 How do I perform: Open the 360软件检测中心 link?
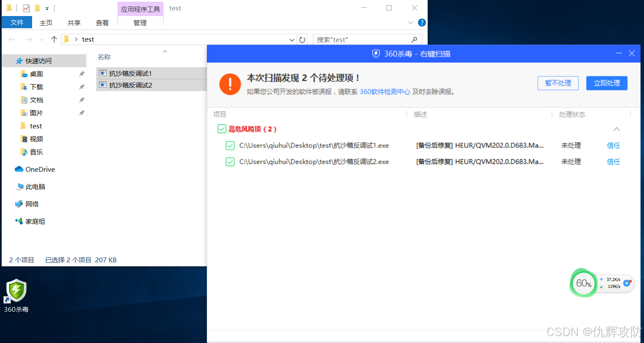(x=385, y=92)
